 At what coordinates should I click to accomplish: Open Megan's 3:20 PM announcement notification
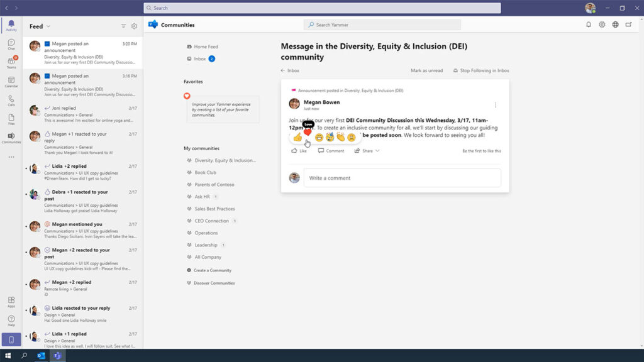82,53
